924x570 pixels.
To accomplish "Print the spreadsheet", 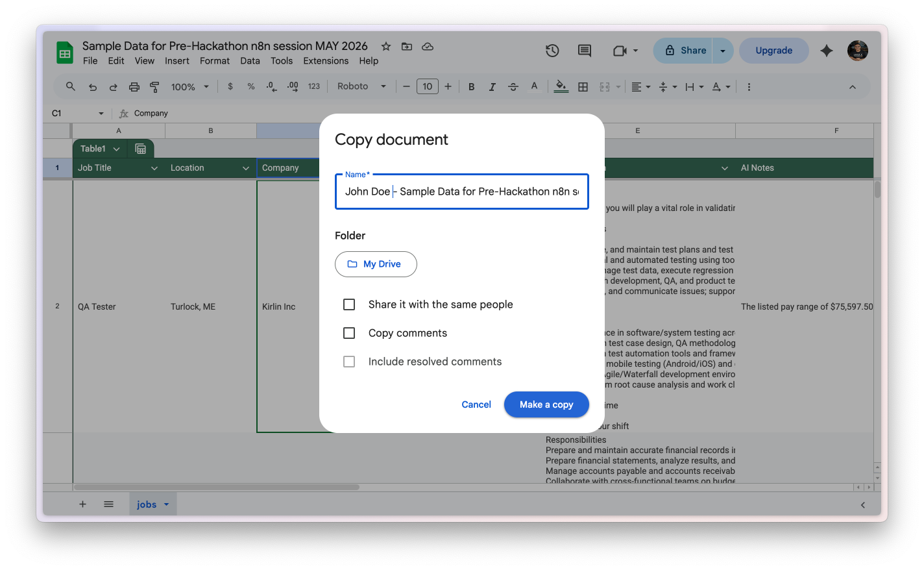I will (134, 87).
